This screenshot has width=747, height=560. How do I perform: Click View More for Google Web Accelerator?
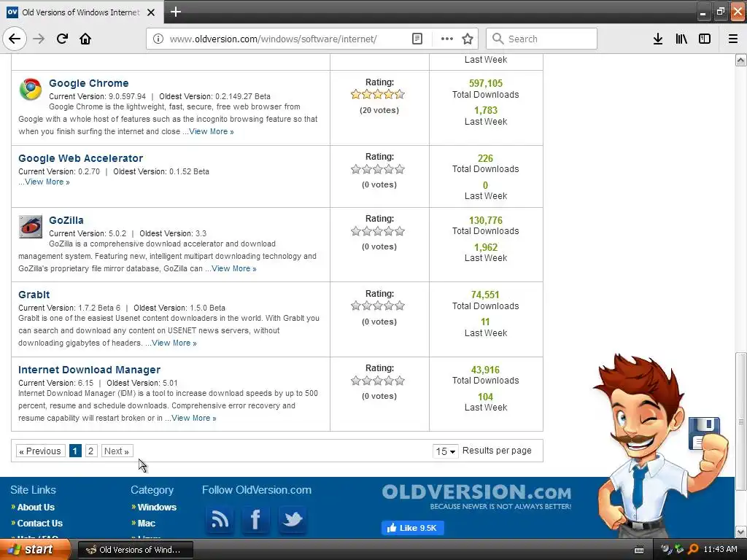[47, 182]
